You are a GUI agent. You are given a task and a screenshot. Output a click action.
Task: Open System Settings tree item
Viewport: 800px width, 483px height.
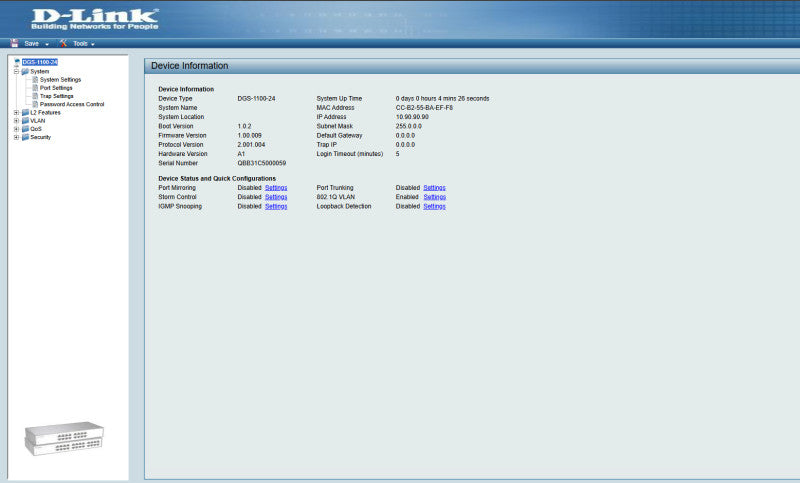click(x=60, y=80)
